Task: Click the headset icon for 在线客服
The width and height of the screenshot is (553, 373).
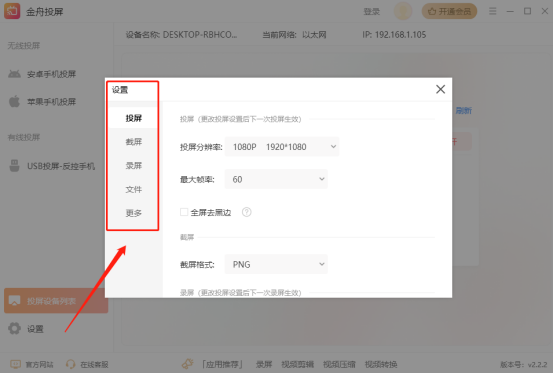Action: (71, 364)
